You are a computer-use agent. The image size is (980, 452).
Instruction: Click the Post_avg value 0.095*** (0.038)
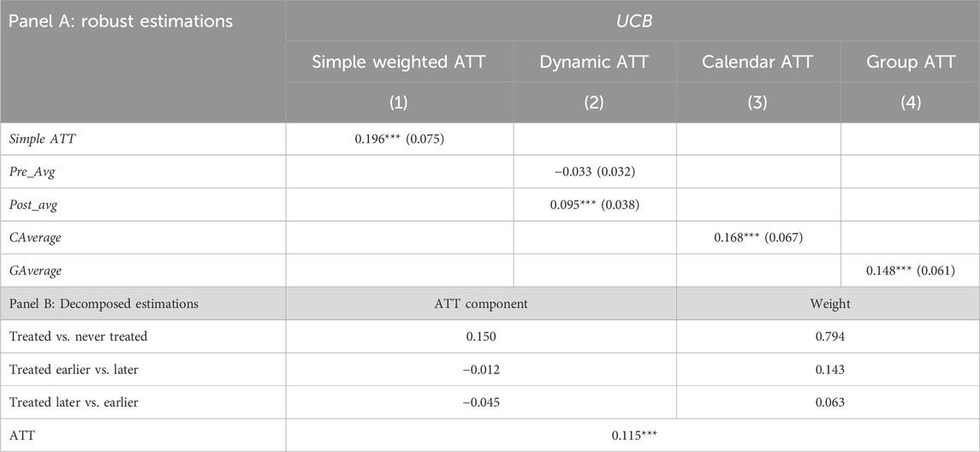[x=594, y=205]
